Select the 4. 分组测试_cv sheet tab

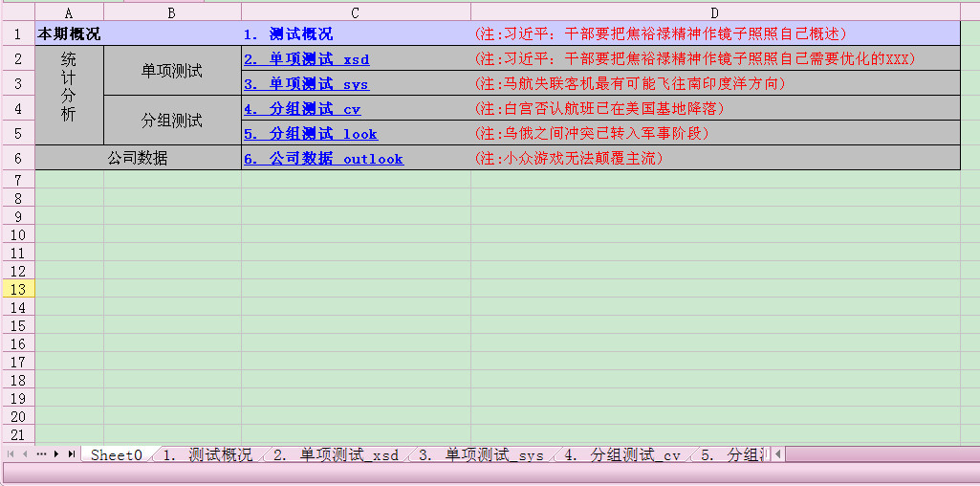click(621, 454)
